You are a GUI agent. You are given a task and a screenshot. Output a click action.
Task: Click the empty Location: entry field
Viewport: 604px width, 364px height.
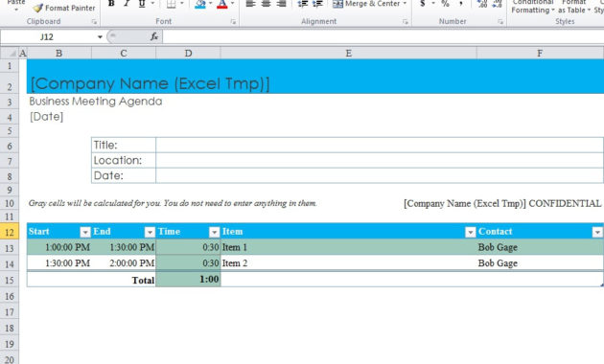(x=380, y=160)
